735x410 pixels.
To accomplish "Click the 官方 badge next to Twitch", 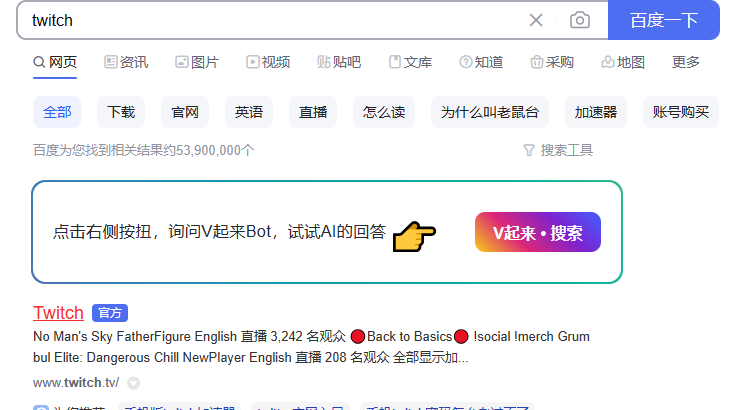I will coord(110,313).
